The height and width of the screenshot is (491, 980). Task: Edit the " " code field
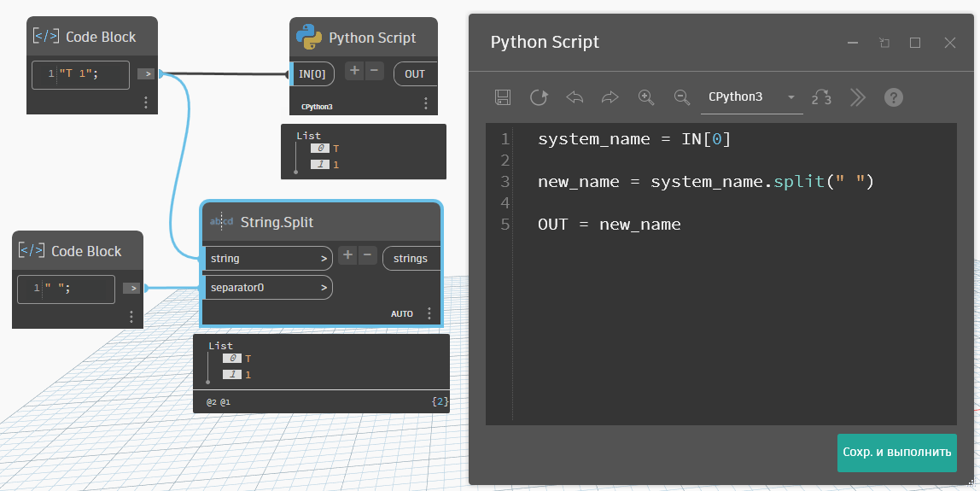(67, 289)
